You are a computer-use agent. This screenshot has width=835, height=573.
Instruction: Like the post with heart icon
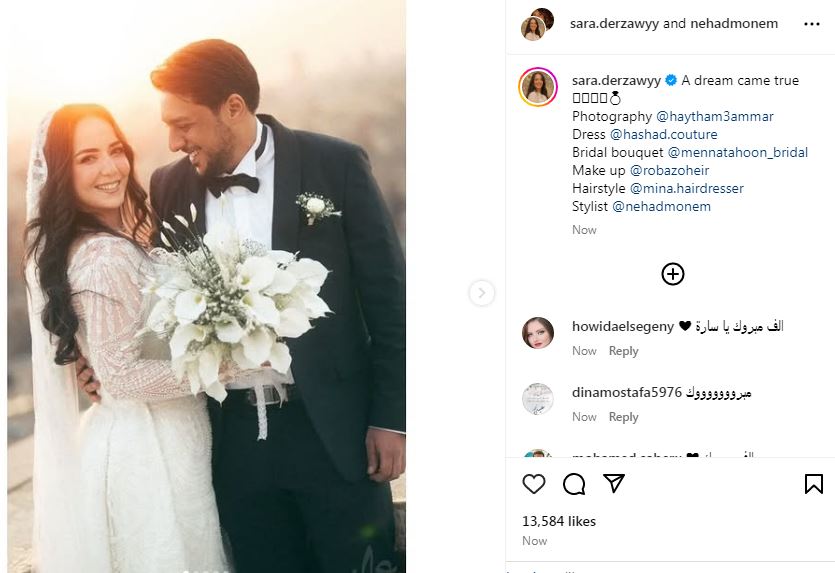pyautogui.click(x=534, y=484)
